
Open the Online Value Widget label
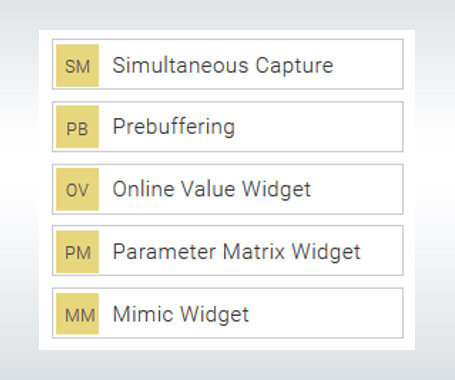click(x=212, y=189)
